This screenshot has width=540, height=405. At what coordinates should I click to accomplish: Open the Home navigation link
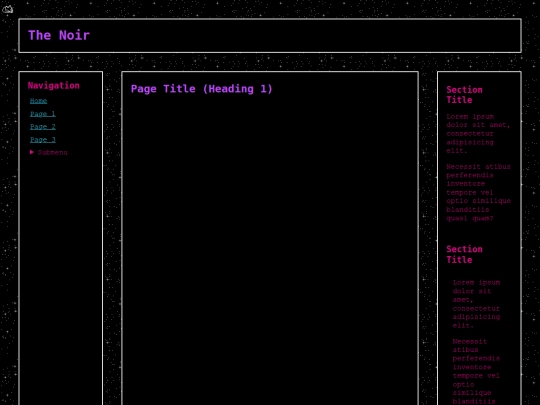[x=38, y=101]
